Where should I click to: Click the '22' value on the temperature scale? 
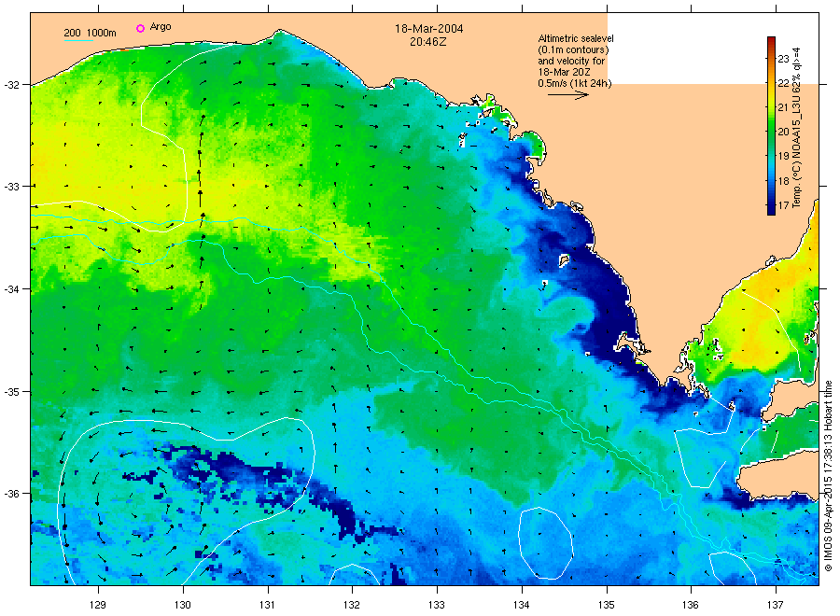click(783, 83)
